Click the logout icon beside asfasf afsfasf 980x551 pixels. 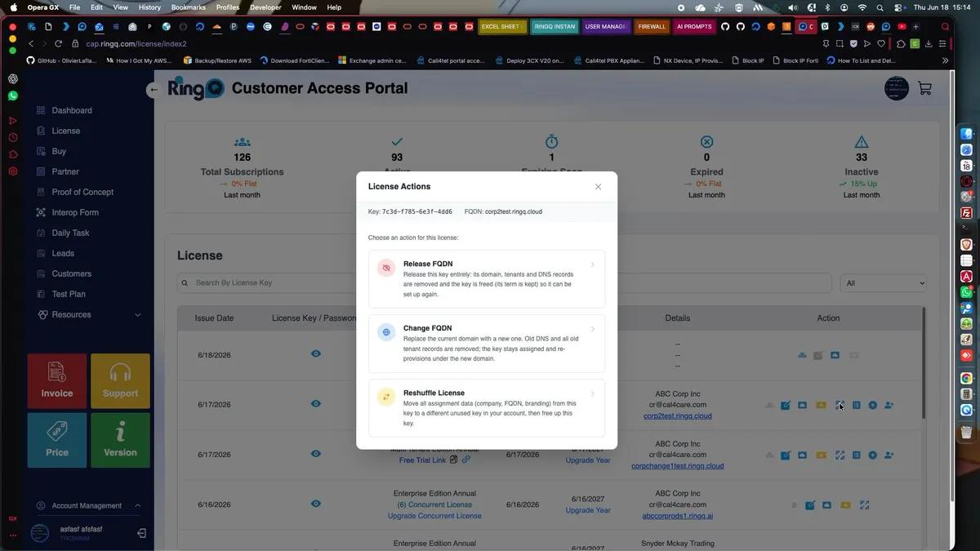(x=141, y=533)
